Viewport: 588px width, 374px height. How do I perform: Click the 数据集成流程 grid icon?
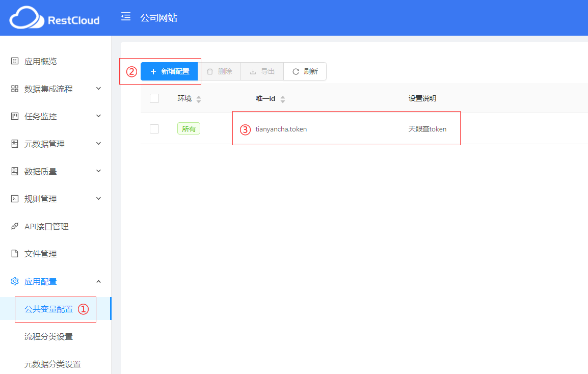pos(15,89)
